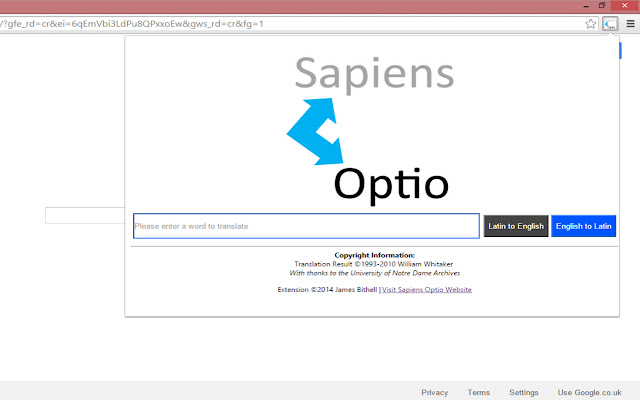Open the Terms footer link
This screenshot has width=640, height=400.
coord(478,392)
